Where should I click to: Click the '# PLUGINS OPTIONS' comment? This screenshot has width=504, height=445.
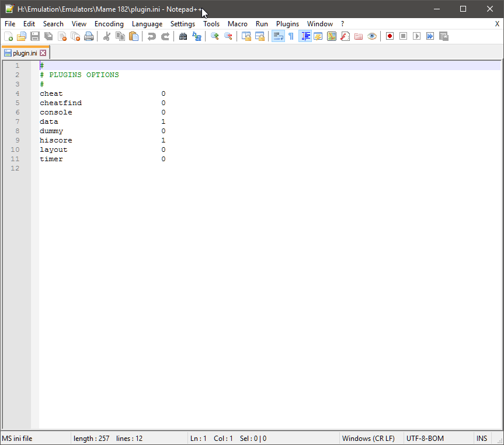[79, 75]
